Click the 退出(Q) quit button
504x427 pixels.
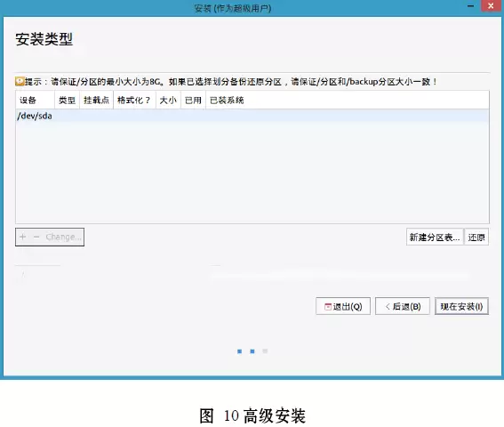pyautogui.click(x=343, y=306)
